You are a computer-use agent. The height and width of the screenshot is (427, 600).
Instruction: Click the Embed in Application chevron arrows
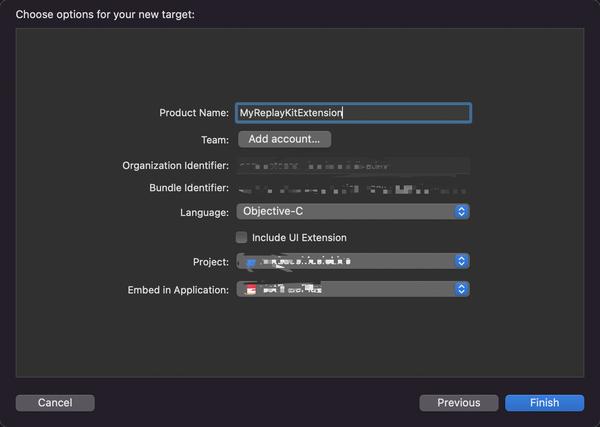pyautogui.click(x=461, y=289)
